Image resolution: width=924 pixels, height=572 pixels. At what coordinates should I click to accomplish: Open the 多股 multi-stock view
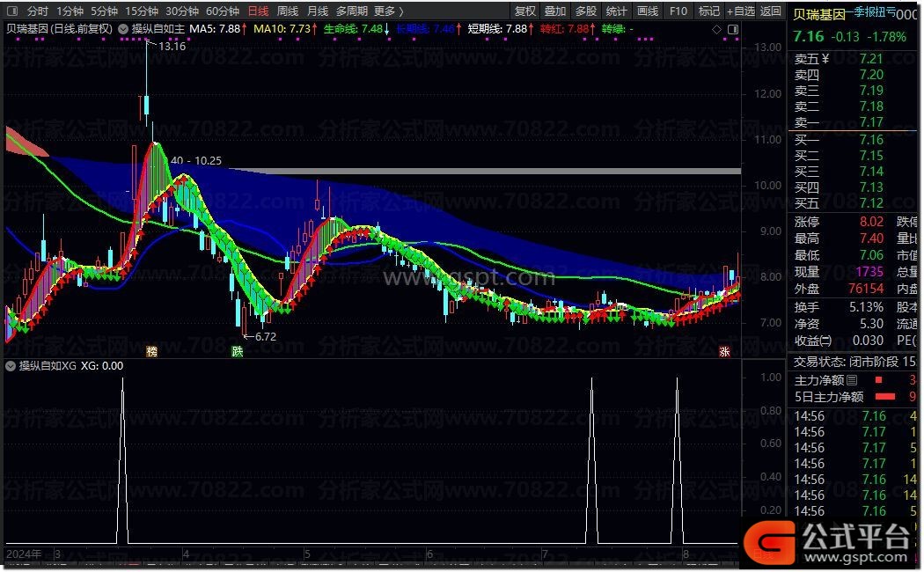tap(586, 11)
